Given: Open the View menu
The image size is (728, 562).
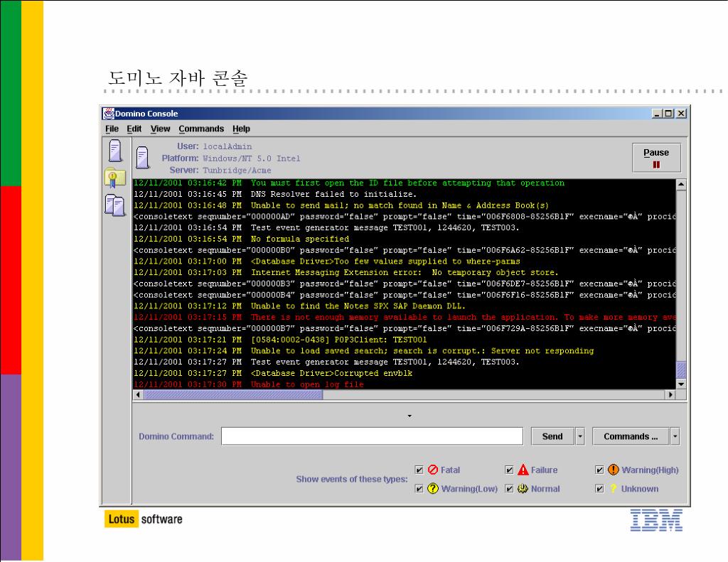Looking at the screenshot, I should pyautogui.click(x=160, y=129).
